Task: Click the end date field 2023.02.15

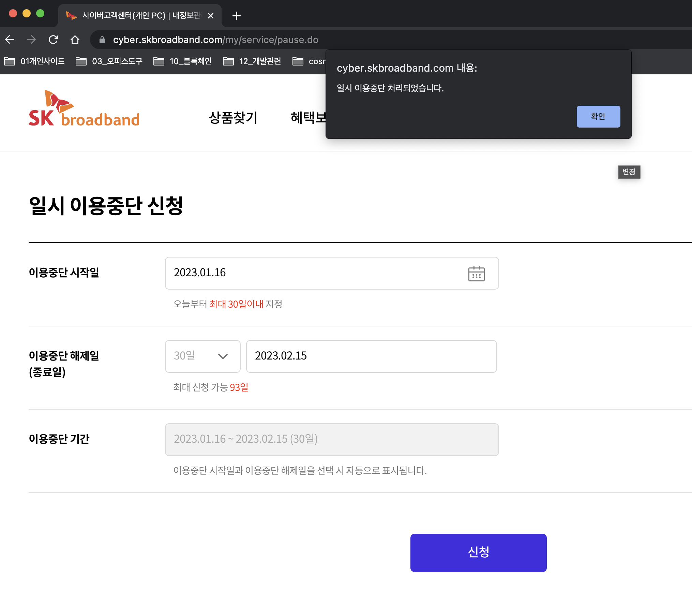Action: [371, 356]
